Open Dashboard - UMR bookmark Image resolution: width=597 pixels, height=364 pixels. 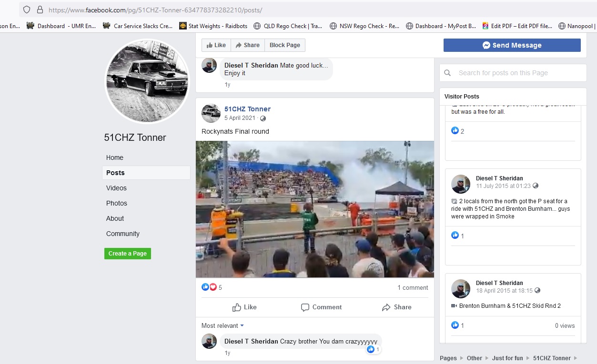click(x=61, y=26)
